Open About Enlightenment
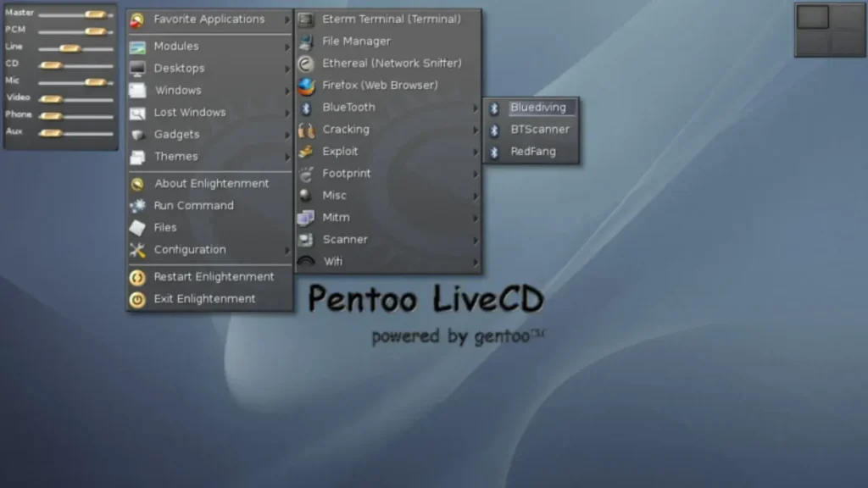868x488 pixels. coord(210,184)
